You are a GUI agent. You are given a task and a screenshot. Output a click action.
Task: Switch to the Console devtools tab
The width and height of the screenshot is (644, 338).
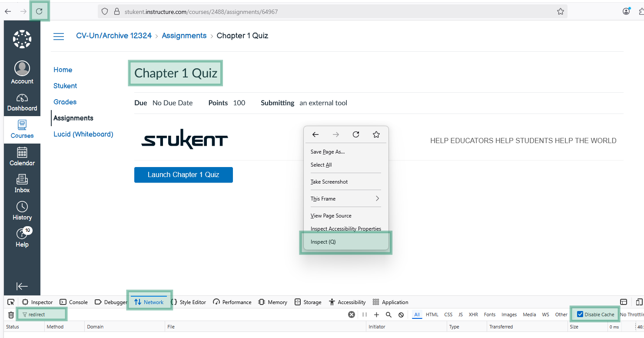coord(73,302)
